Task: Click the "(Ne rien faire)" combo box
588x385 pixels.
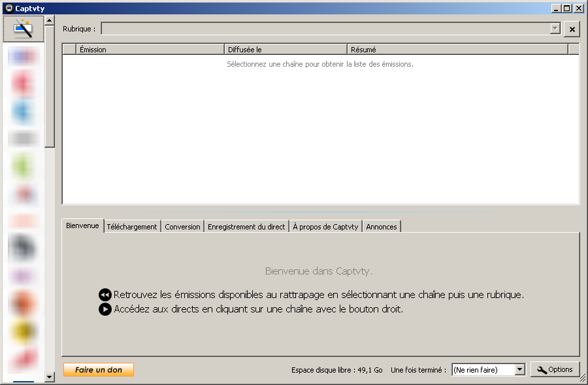Action: [x=489, y=369]
